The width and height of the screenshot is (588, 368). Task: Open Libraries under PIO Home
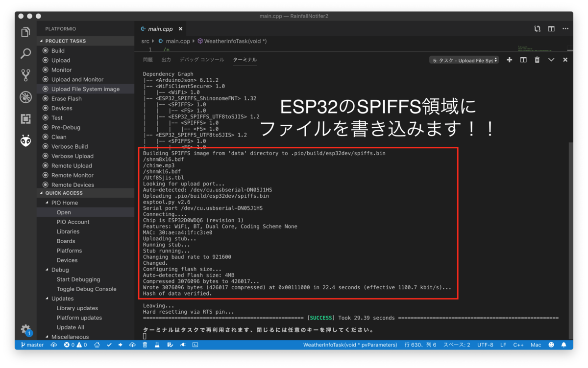point(68,231)
